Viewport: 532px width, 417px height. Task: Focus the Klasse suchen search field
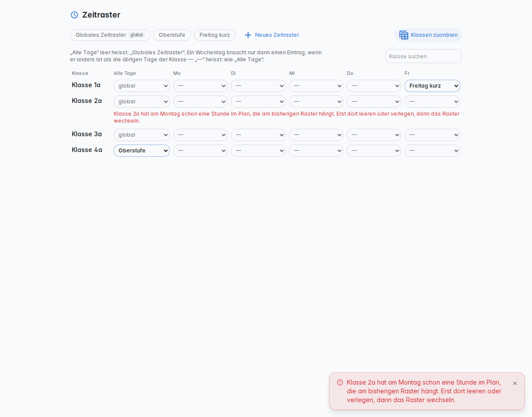click(x=423, y=56)
